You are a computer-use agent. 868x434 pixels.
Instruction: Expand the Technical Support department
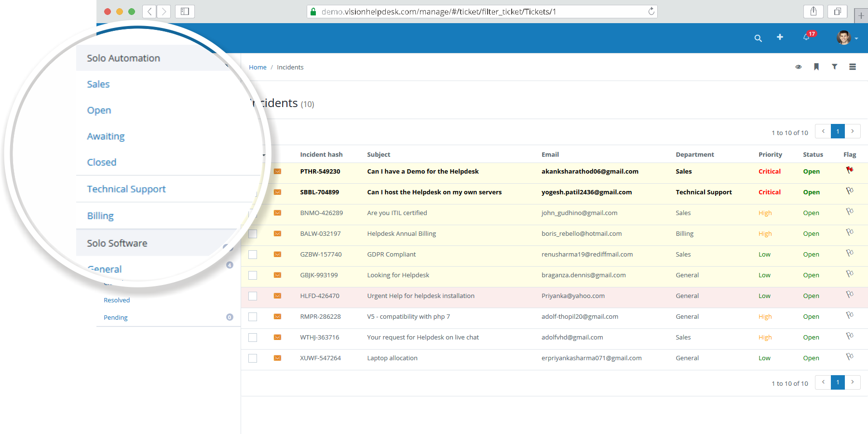[126, 189]
